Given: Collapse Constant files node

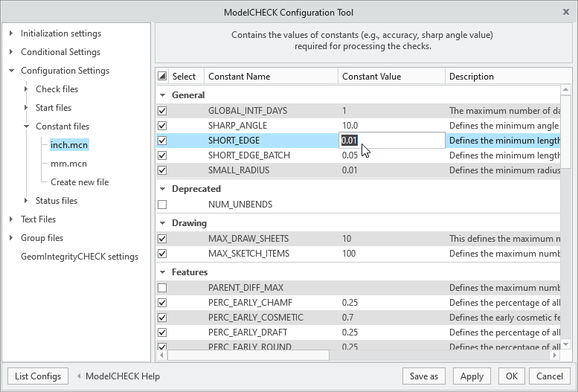Looking at the screenshot, I should 26,126.
